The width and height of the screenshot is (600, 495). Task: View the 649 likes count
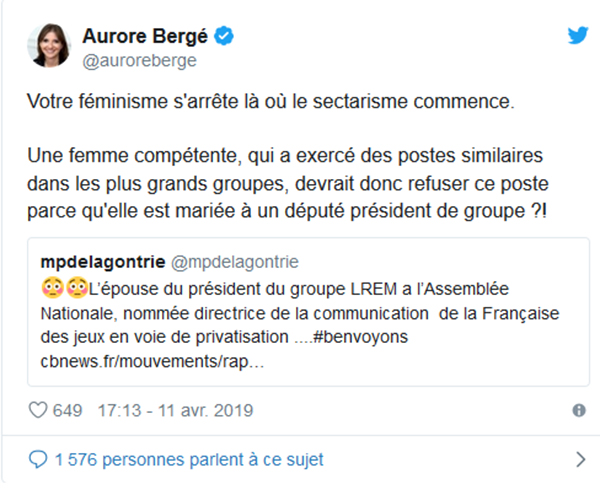pyautogui.click(x=67, y=411)
